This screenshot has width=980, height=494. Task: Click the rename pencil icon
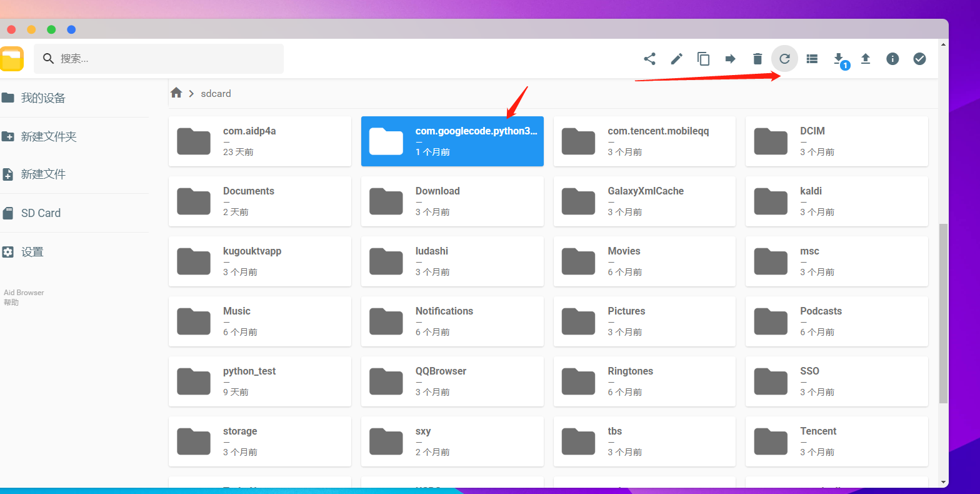point(676,59)
